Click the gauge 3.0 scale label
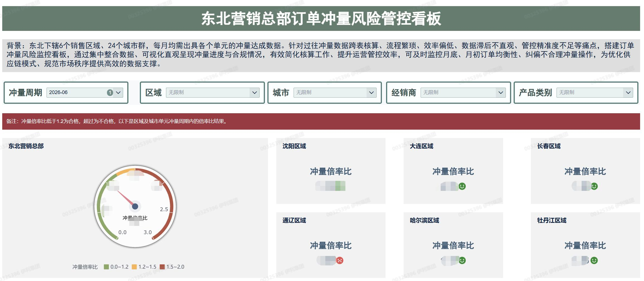This screenshot has height=281, width=644. click(x=148, y=232)
